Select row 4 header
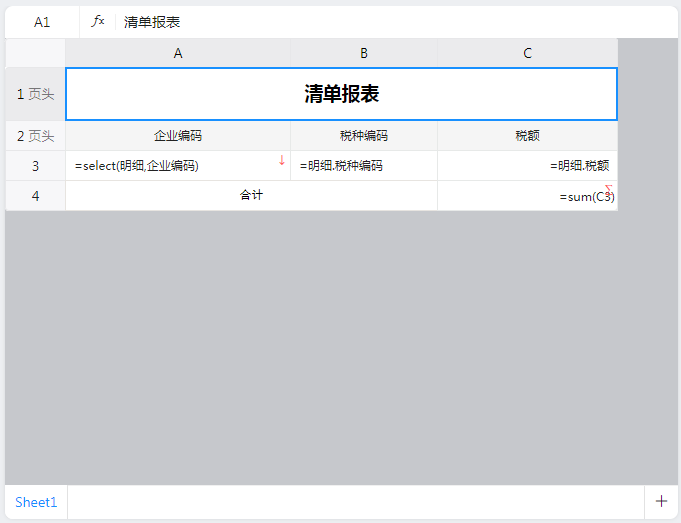This screenshot has width=681, height=523. point(35,196)
